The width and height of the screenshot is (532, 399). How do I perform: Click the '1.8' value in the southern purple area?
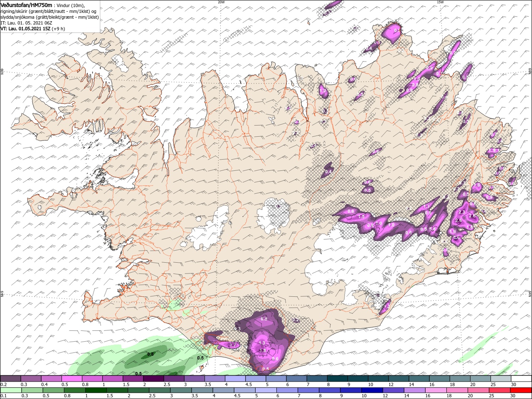[x=262, y=350]
